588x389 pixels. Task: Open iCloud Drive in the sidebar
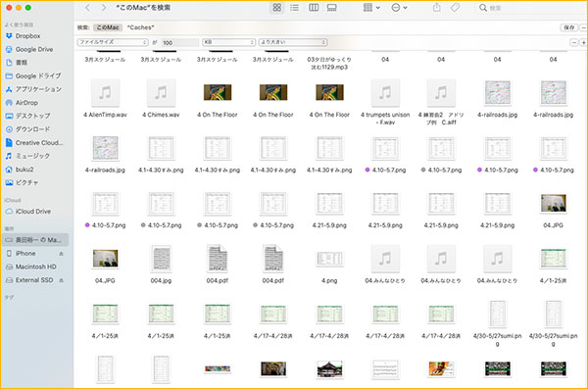click(32, 212)
